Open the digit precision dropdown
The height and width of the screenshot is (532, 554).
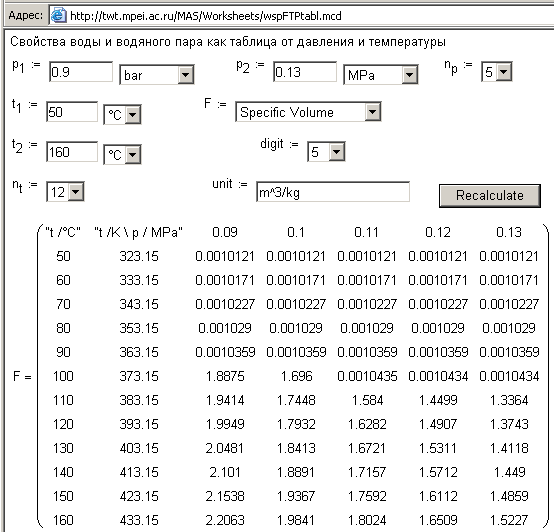coord(326,152)
